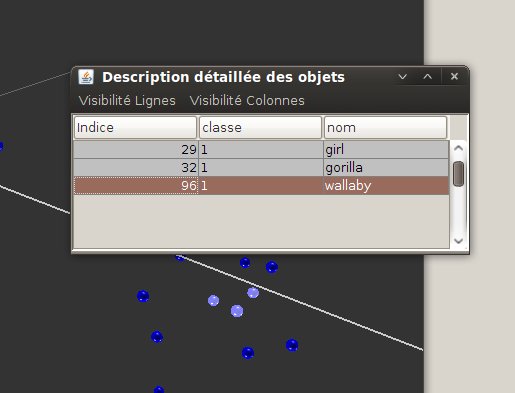Click the scrollbar down arrow
Screen dimensions: 515x393
(x=459, y=241)
